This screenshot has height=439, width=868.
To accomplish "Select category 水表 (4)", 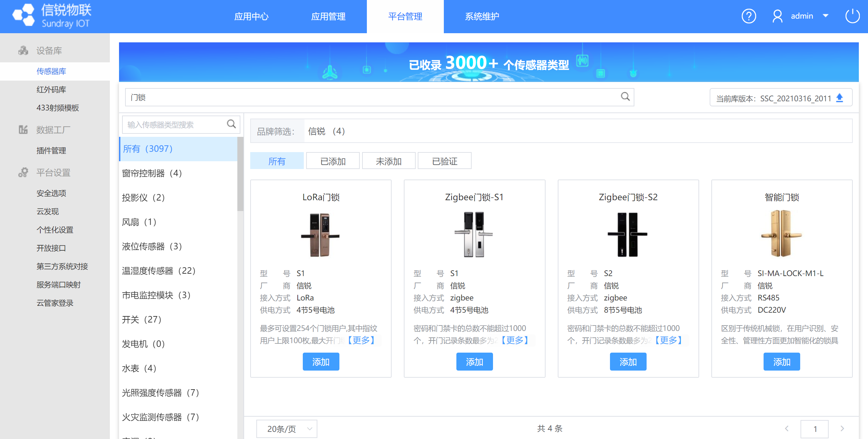I will pos(178,368).
